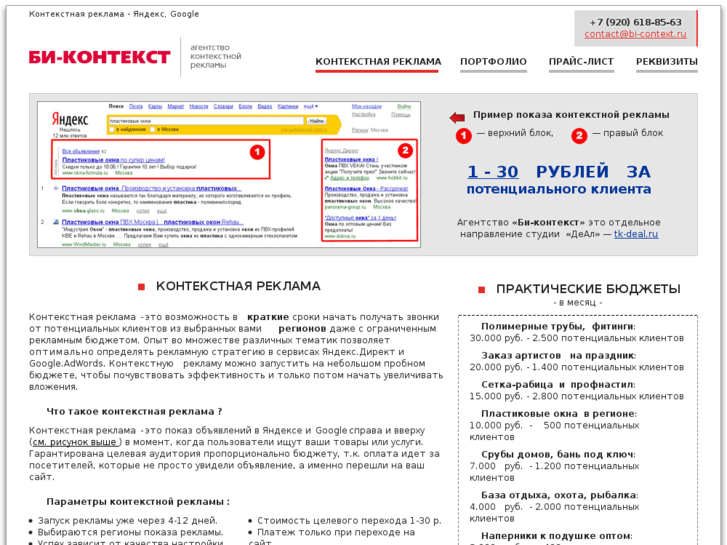Click the red arrow icon beside the example caption
The image size is (727, 545).
(457, 117)
